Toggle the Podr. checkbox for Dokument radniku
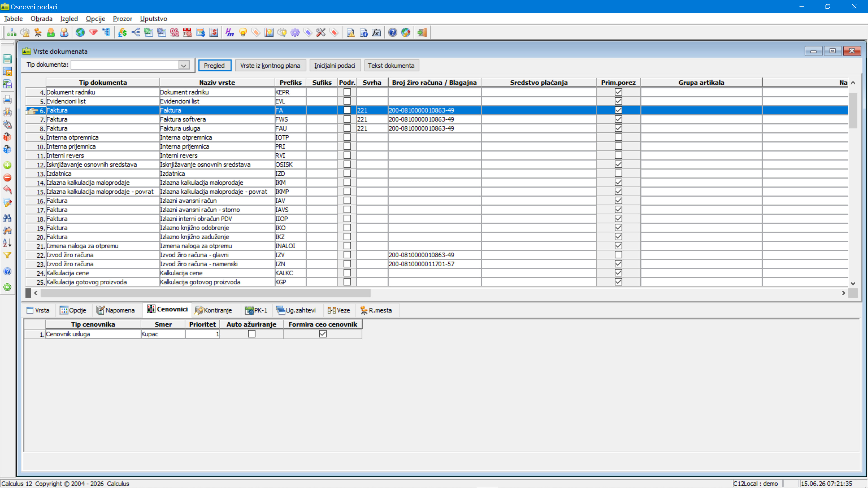Image resolution: width=868 pixels, height=488 pixels. click(x=347, y=92)
